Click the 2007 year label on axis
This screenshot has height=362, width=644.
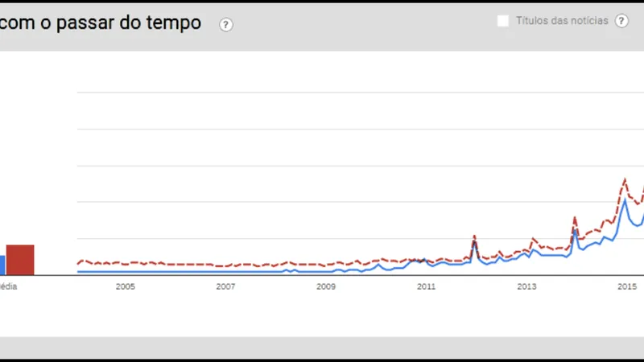(x=225, y=286)
